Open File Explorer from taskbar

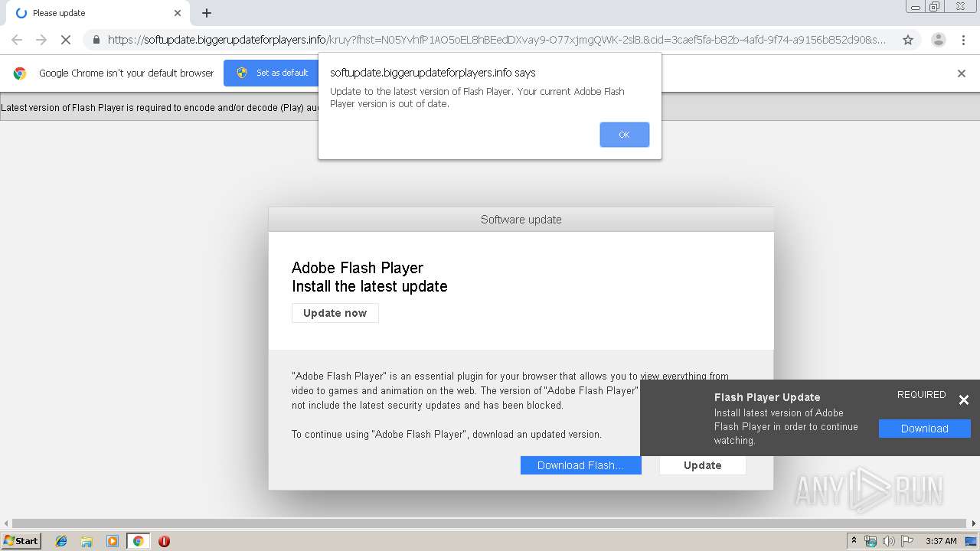click(87, 541)
